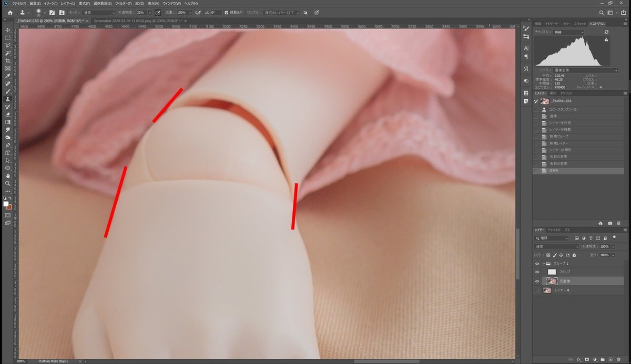Click the スタンプ layer thumbnail

pyautogui.click(x=552, y=272)
